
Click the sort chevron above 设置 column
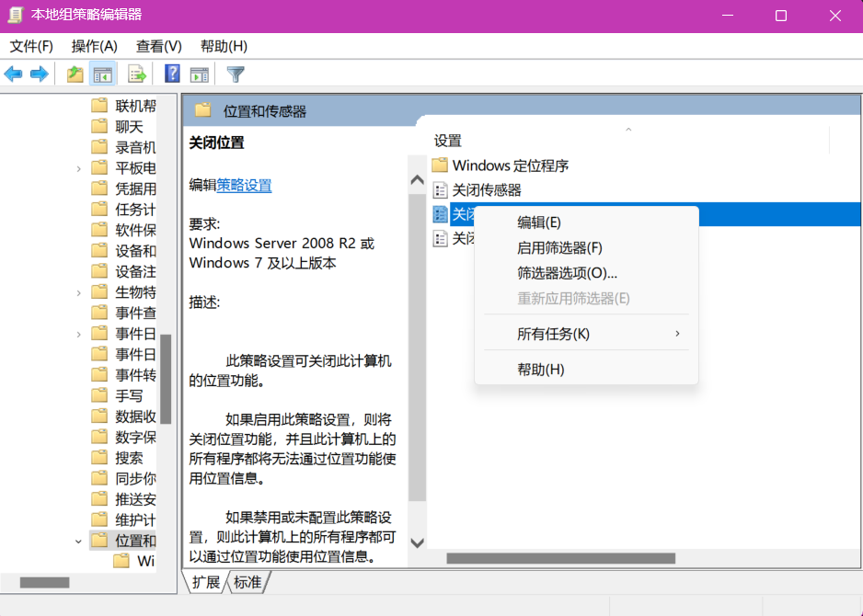628,130
